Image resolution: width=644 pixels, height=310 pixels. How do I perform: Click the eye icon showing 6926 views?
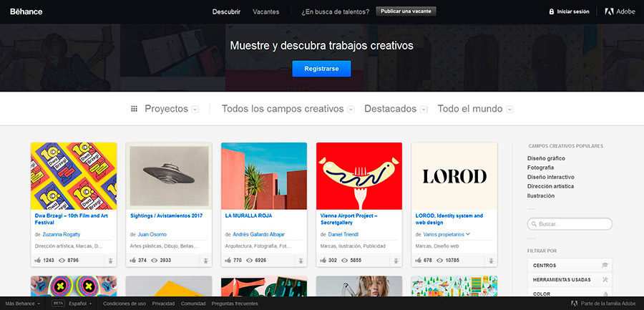click(x=250, y=261)
